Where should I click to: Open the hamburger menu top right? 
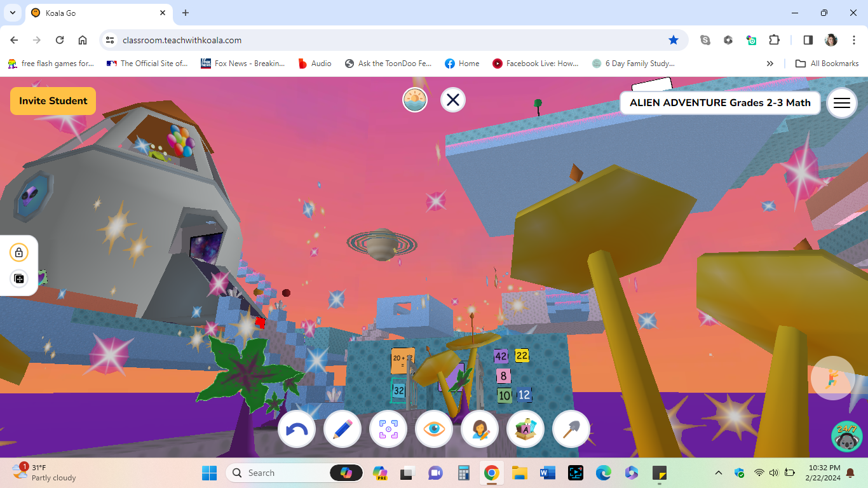(842, 103)
